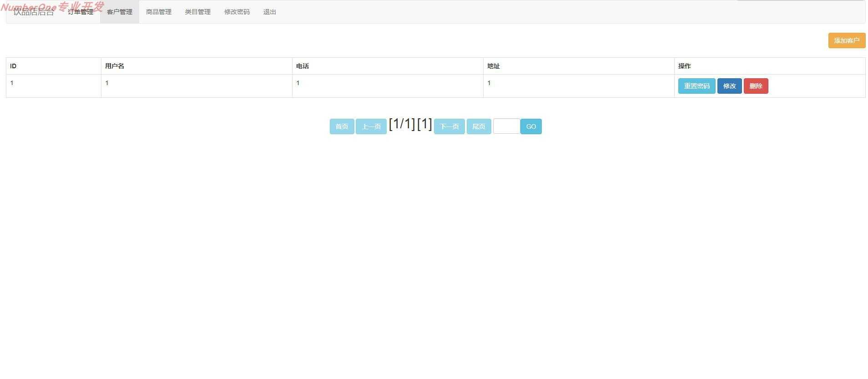Click the GO button
Image resolution: width=868 pixels, height=379 pixels.
(x=531, y=126)
